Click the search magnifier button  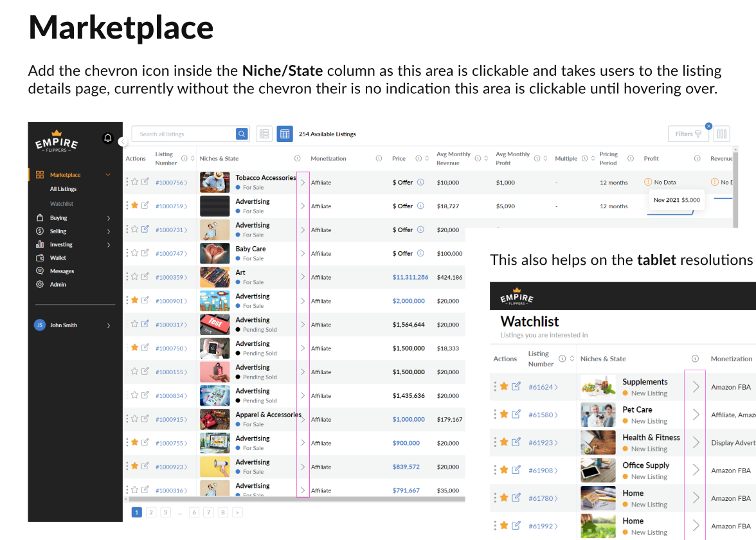click(x=242, y=134)
